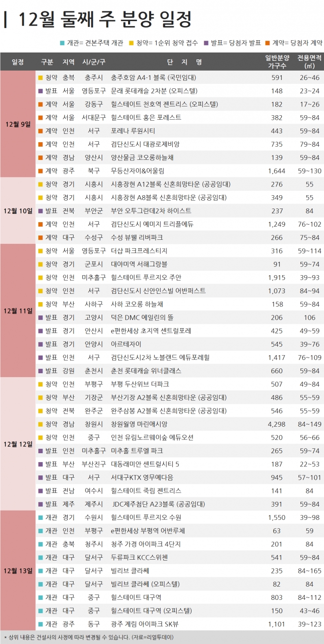Click '광주 계림 아이파크 SK뷰'
324x644 pixels.
click(x=146, y=624)
